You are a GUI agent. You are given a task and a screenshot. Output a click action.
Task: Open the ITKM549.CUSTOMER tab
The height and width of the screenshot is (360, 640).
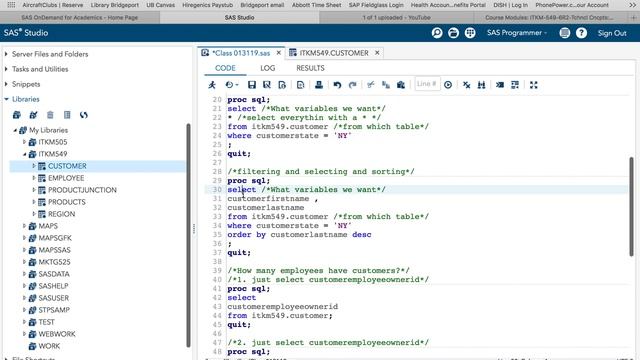[x=334, y=53]
